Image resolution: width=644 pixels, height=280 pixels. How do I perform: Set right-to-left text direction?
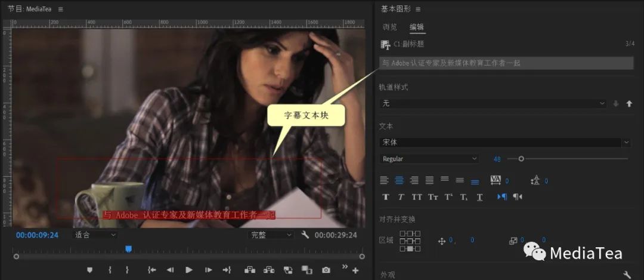[517, 197]
